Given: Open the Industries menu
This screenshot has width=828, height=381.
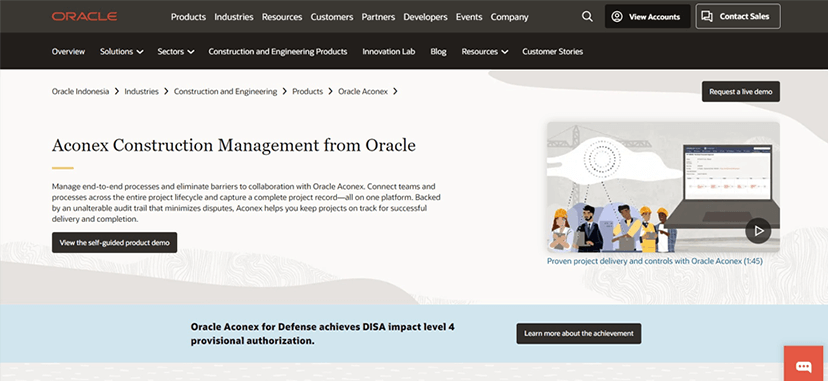Looking at the screenshot, I should tap(234, 17).
